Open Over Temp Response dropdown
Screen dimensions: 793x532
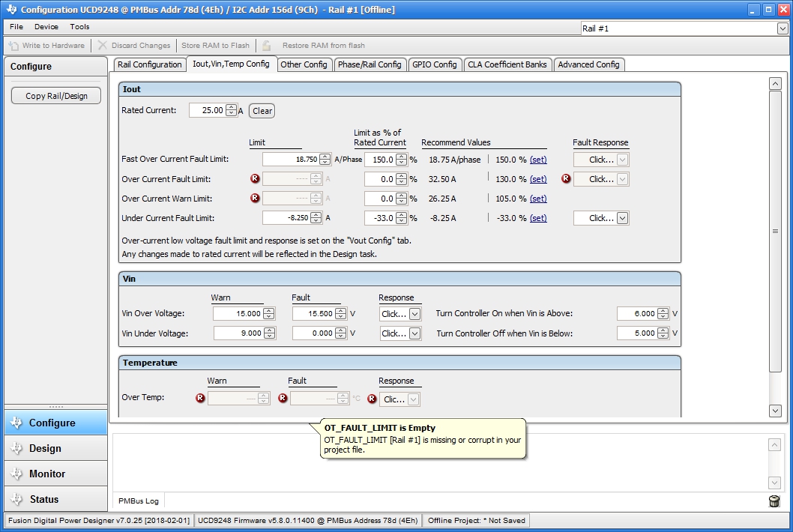tap(413, 399)
